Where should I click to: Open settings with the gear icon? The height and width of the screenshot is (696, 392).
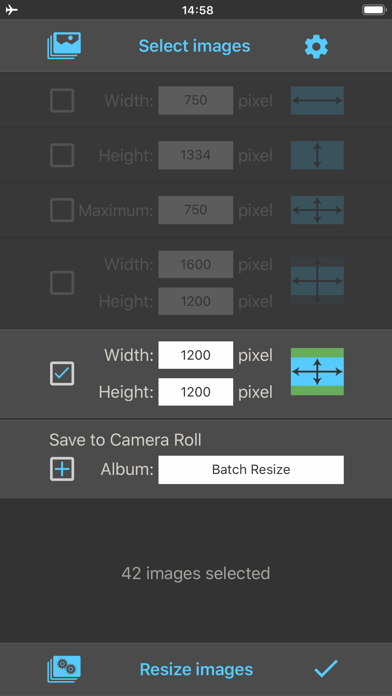pos(317,47)
